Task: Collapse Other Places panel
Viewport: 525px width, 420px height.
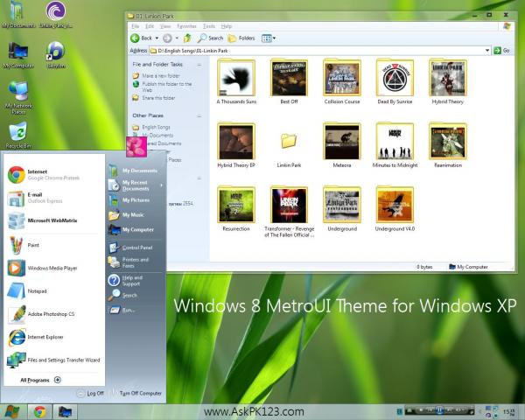Action: pos(199,116)
